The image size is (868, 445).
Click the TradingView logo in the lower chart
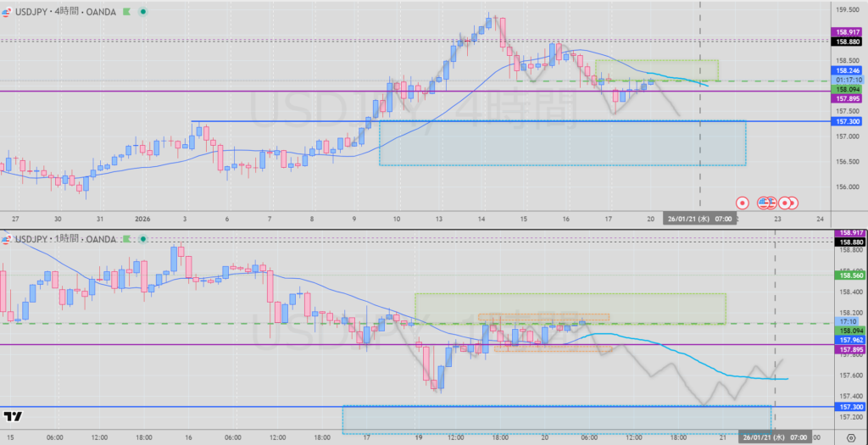(13, 416)
